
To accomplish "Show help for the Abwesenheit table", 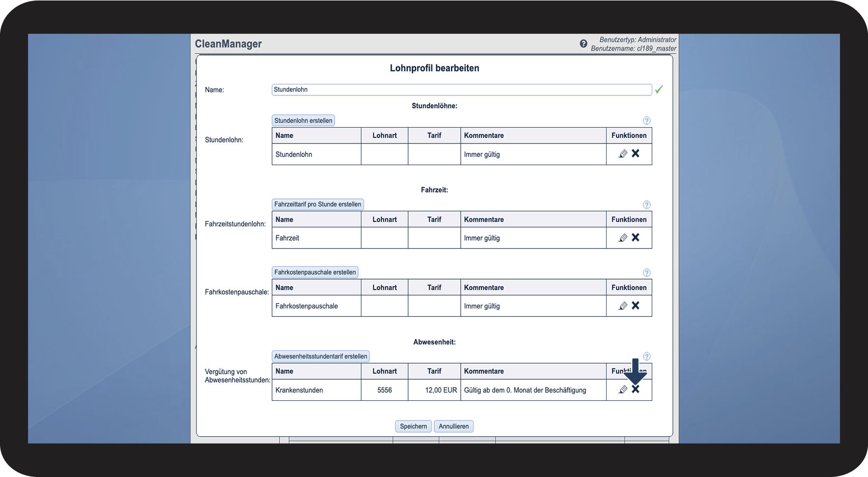I will [646, 357].
